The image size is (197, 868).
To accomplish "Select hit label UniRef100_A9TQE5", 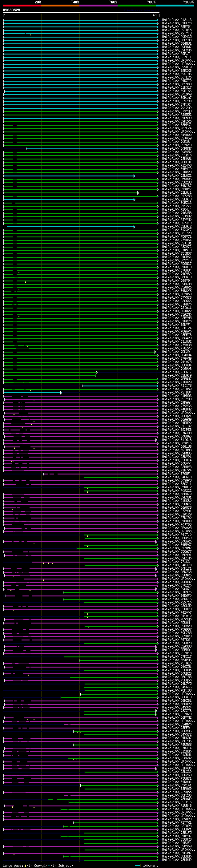I will [177, 30].
